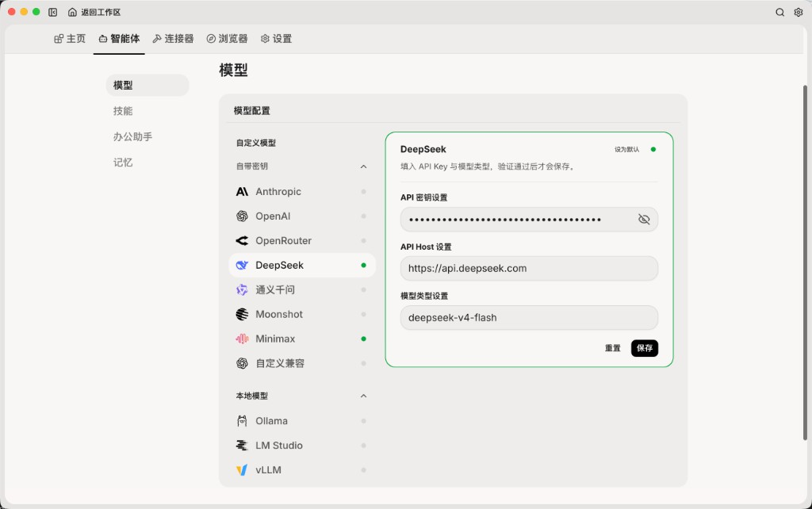Image resolution: width=812 pixels, height=509 pixels.
Task: Open search with the magnifier icon
Action: (779, 12)
